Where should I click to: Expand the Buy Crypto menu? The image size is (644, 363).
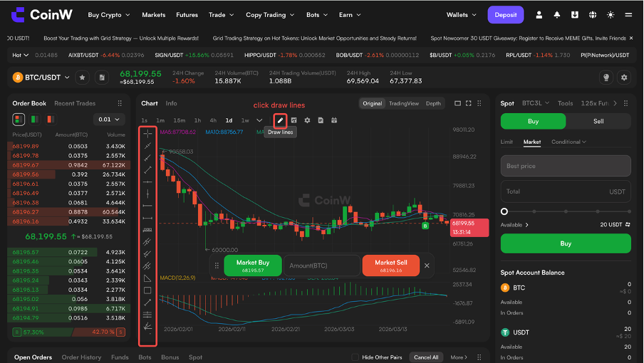coord(109,15)
